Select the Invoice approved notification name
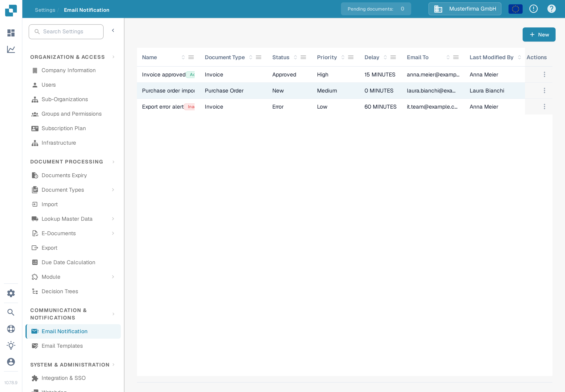This screenshot has height=392, width=565. [x=164, y=75]
